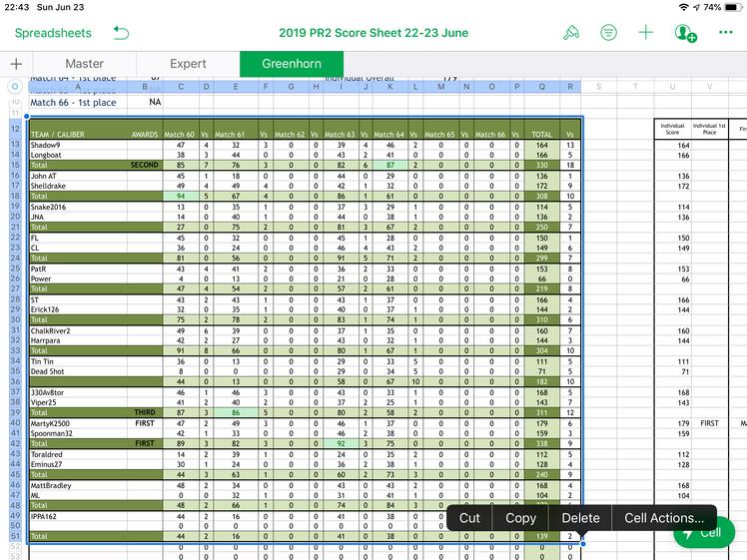The image size is (747, 560).
Task: Choose Cut in the context menu
Action: pyautogui.click(x=469, y=518)
